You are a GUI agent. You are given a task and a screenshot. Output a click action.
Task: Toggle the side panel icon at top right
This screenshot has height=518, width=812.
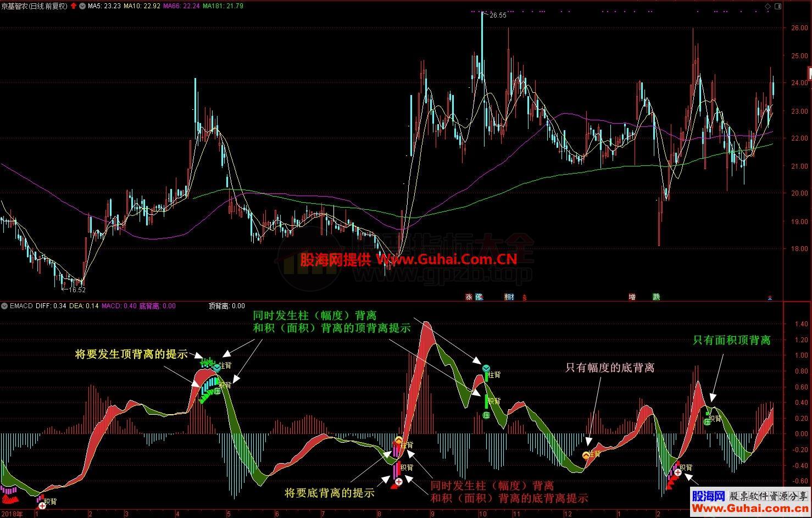(777, 6)
